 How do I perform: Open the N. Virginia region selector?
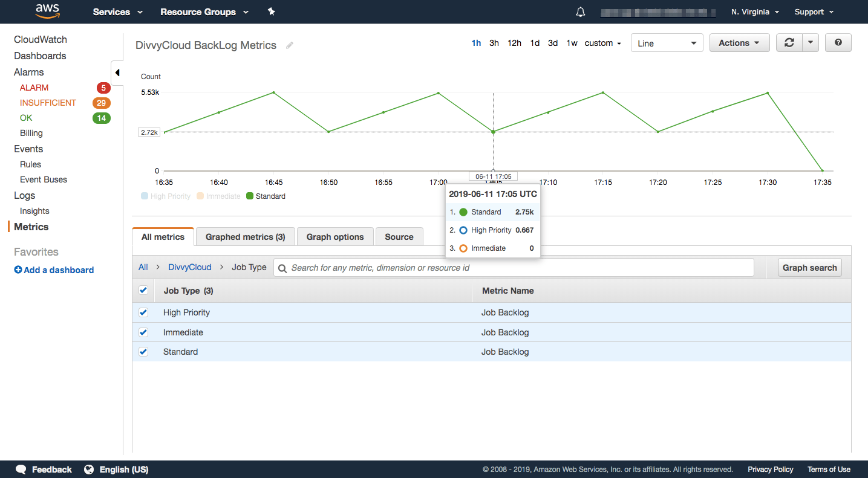click(x=754, y=12)
